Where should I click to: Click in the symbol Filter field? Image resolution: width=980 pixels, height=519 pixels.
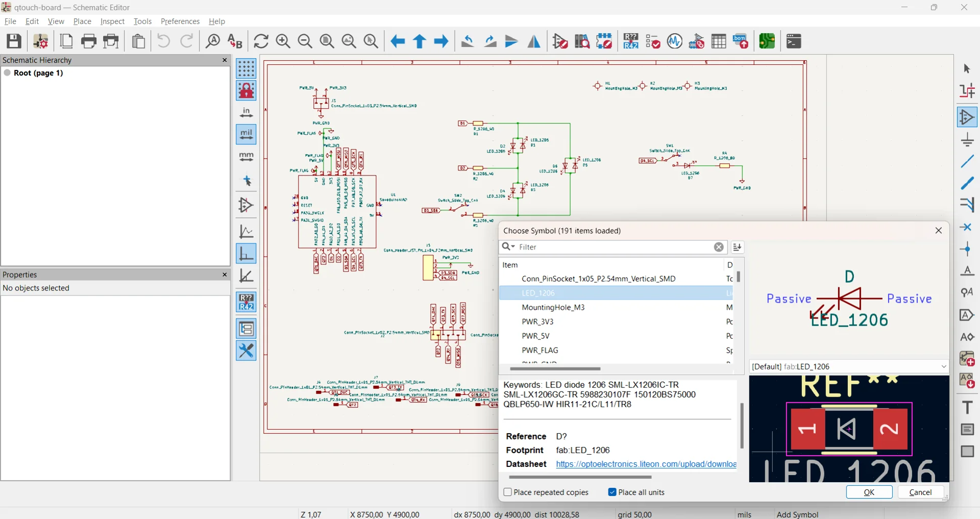point(612,248)
